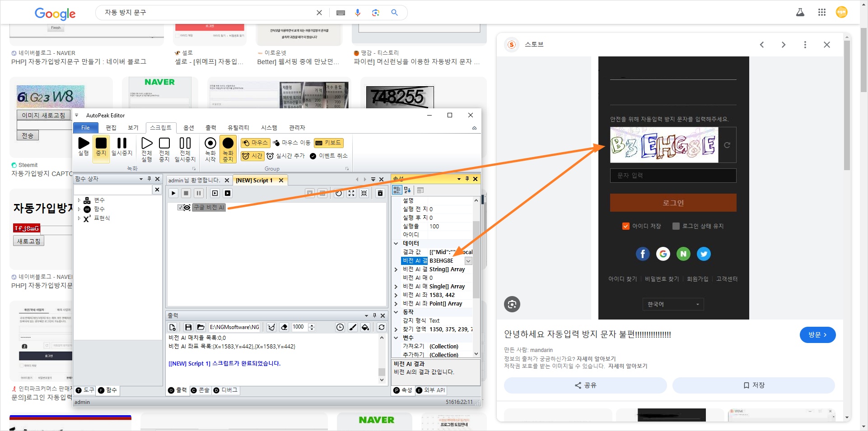Open the 한국어 language dropdown
The width and height of the screenshot is (868, 431).
[x=673, y=304]
